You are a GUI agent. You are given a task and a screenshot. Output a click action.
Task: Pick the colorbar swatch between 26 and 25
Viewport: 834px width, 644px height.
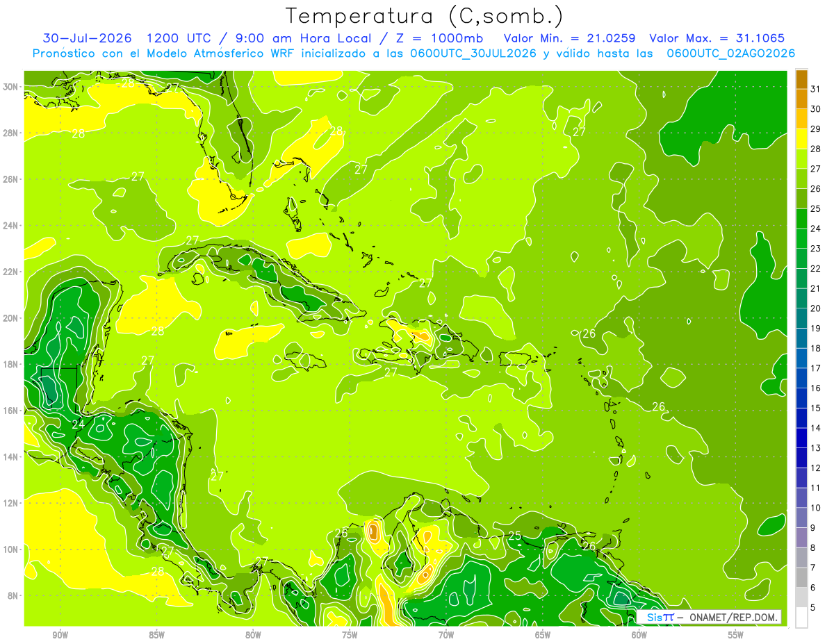tap(801, 199)
